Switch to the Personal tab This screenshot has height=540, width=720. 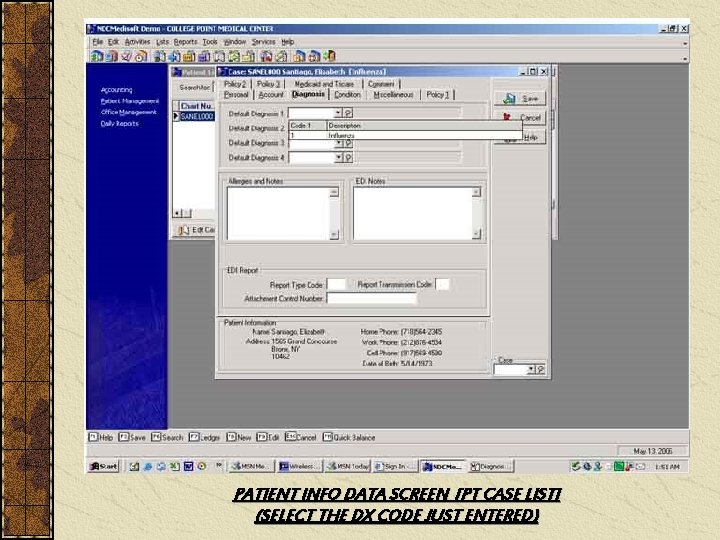click(236, 94)
